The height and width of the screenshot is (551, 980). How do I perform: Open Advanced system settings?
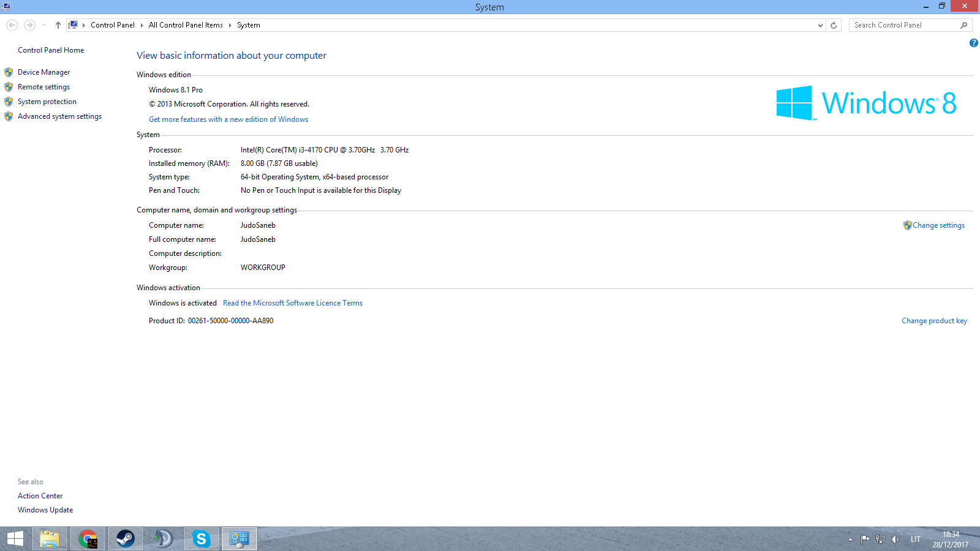tap(59, 116)
